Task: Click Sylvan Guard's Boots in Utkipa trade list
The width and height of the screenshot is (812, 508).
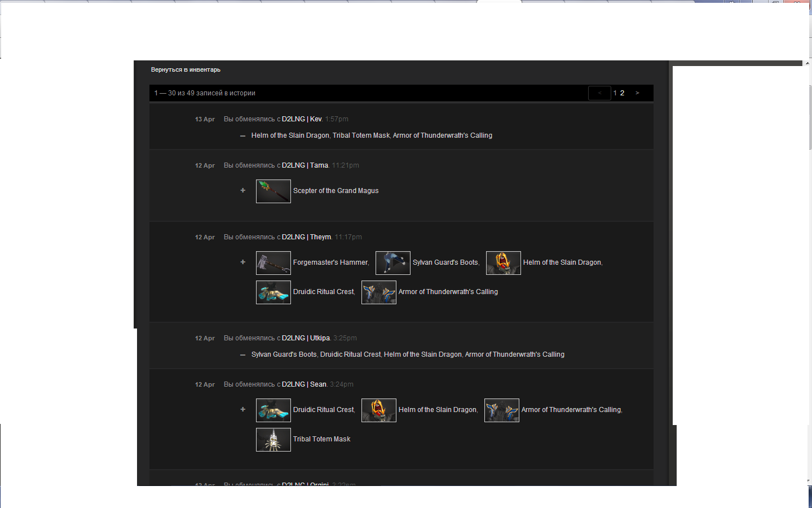Action: [284, 354]
